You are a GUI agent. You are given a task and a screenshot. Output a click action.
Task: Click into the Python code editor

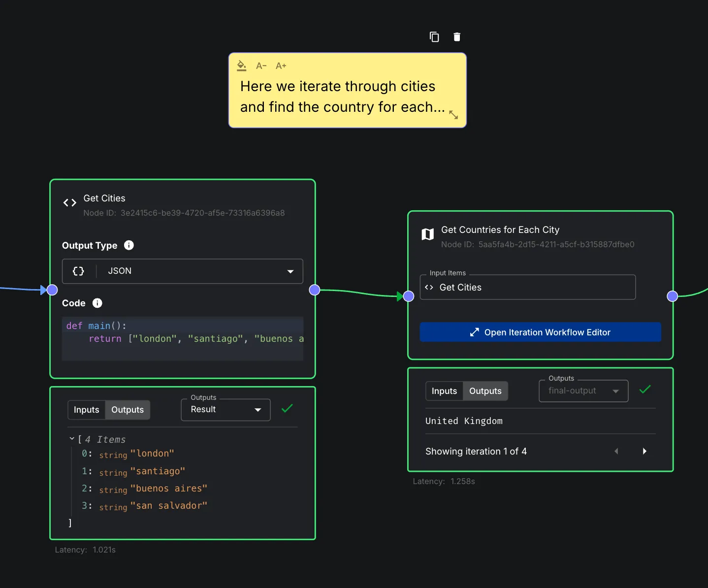point(183,338)
